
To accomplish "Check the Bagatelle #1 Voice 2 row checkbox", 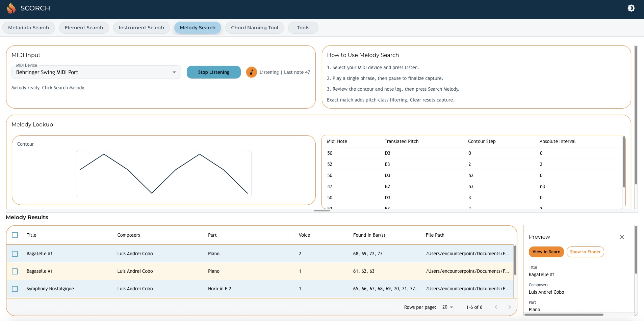I will coord(15,254).
